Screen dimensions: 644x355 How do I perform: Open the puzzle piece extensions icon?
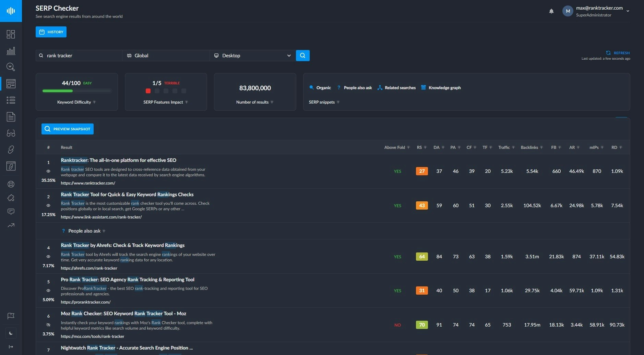point(11,198)
